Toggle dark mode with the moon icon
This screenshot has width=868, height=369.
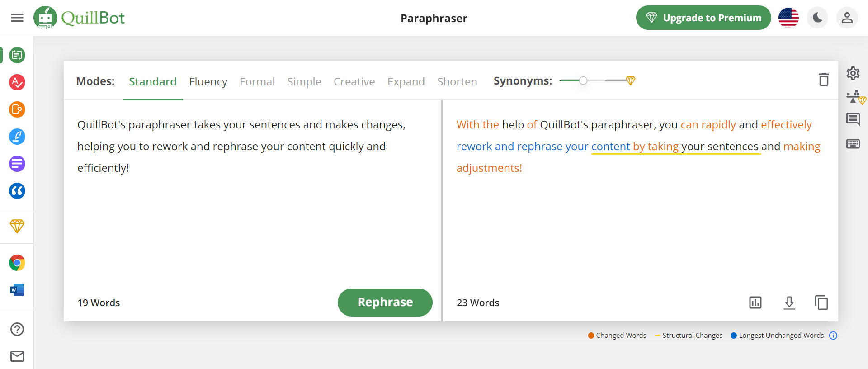point(817,18)
